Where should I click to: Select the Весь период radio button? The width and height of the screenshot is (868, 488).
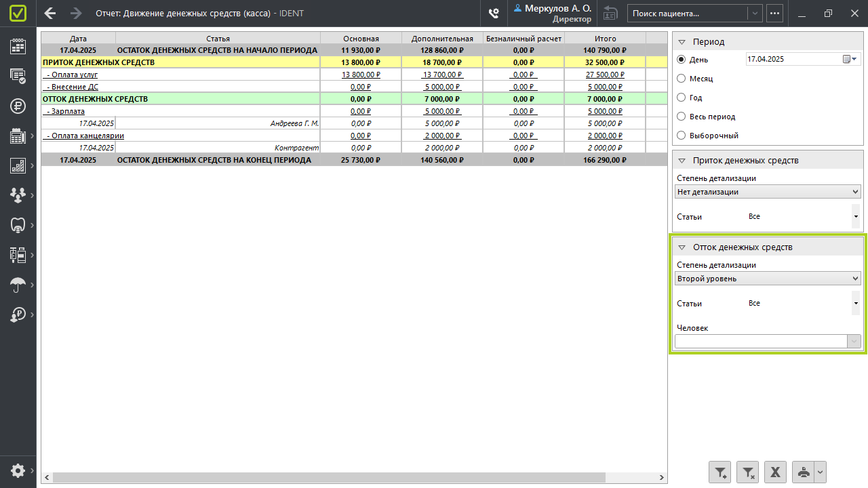coord(682,117)
